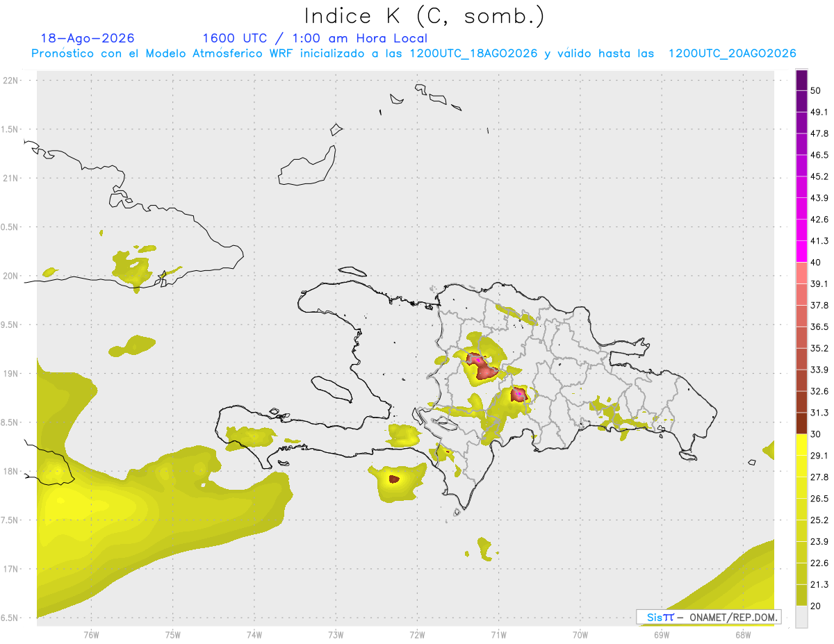Select the color scale value "31.3"
This screenshot has height=644, width=834.
[819, 413]
